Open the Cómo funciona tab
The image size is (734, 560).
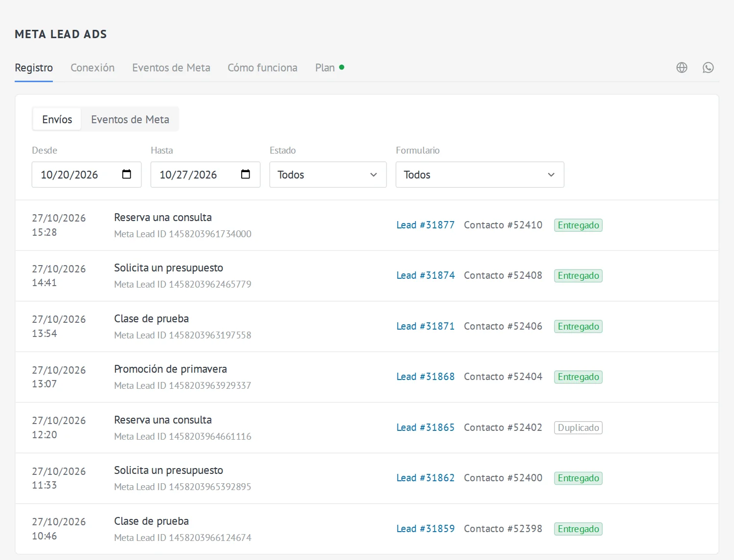(262, 67)
